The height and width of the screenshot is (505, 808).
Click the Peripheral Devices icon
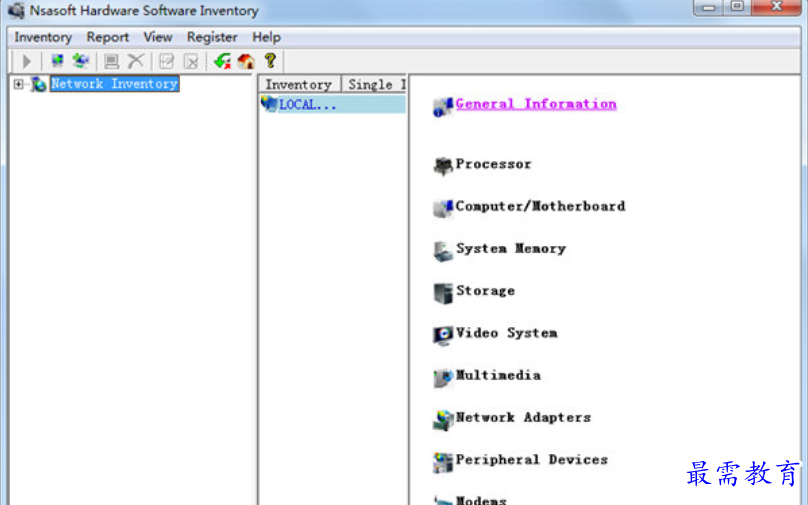[x=443, y=462]
